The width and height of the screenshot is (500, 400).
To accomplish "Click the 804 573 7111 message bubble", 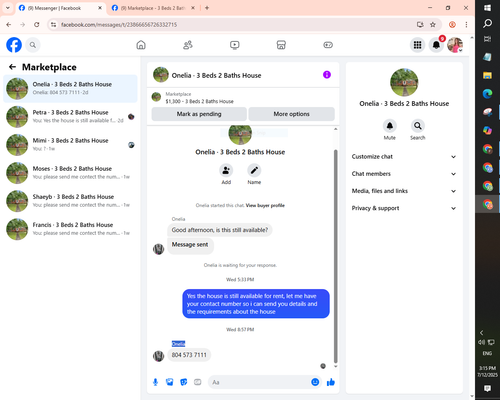I will click(x=189, y=355).
